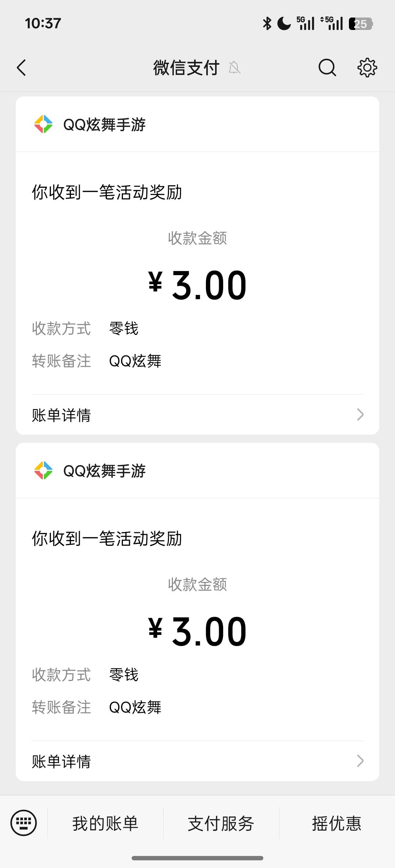Image resolution: width=395 pixels, height=868 pixels.
Task: Open settings via the gear icon
Action: click(367, 68)
